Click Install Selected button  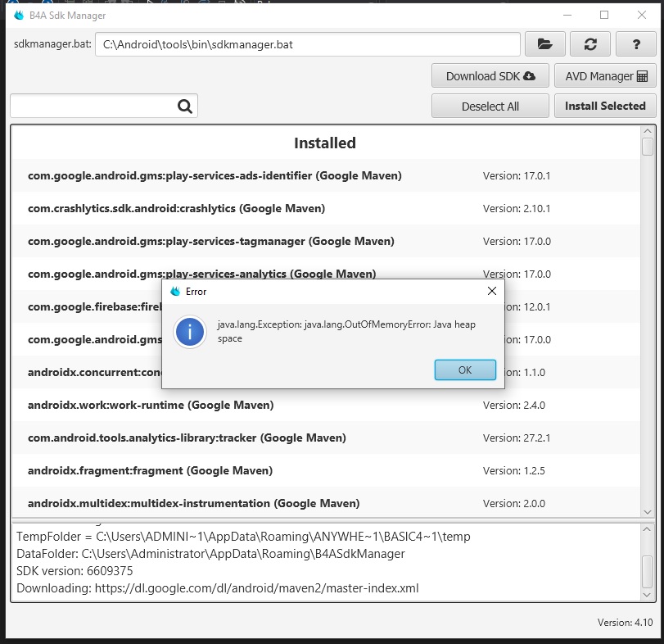tap(605, 106)
